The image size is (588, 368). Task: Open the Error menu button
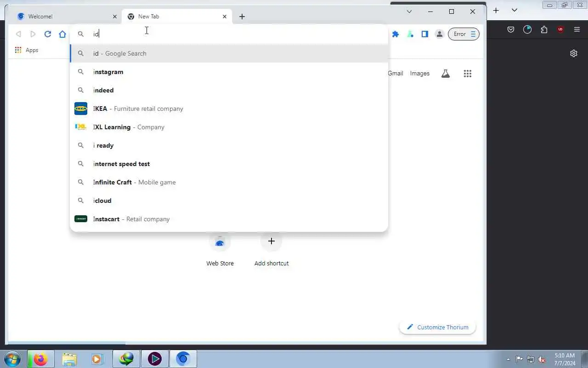464,34
